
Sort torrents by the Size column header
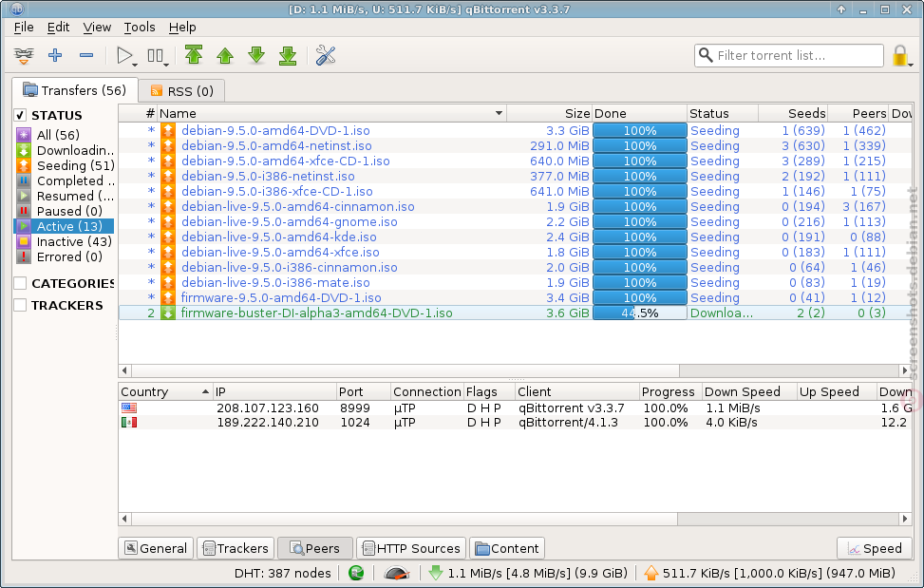click(x=549, y=113)
